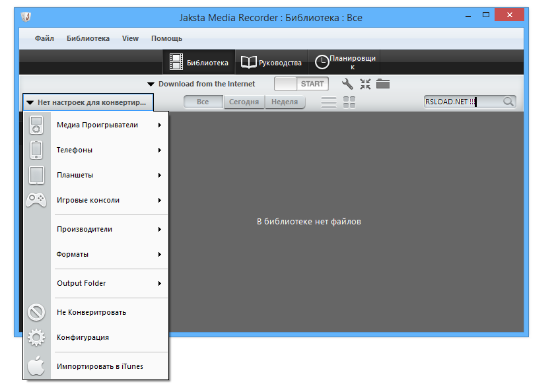Open the Помощь menu
556x392 pixels.
point(166,38)
